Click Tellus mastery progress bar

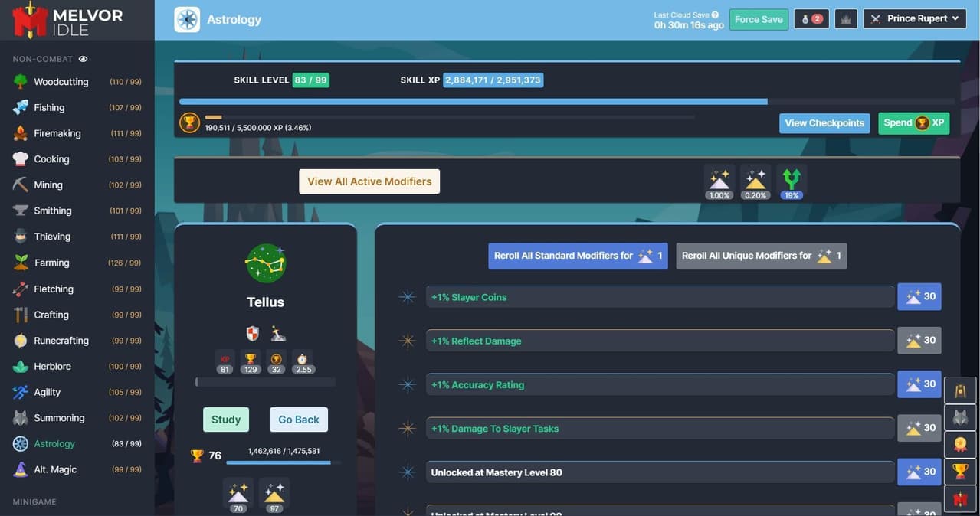tap(284, 462)
